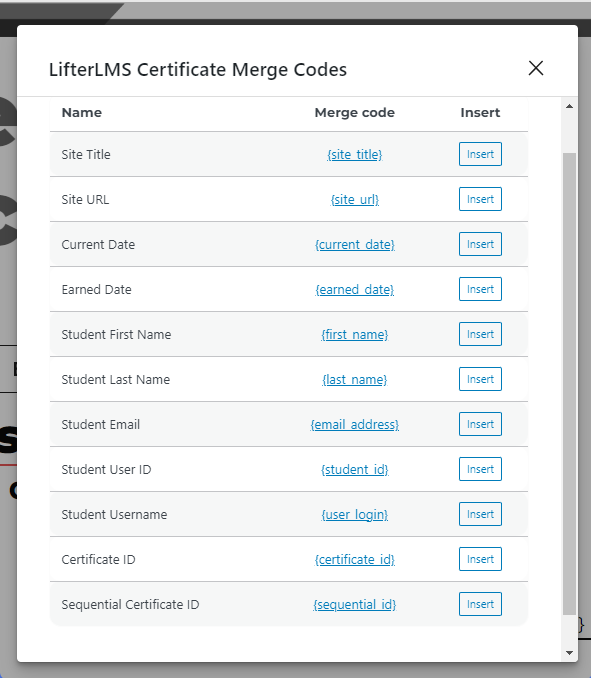Insert the Site URL merge code
The width and height of the screenshot is (591, 678).
480,199
